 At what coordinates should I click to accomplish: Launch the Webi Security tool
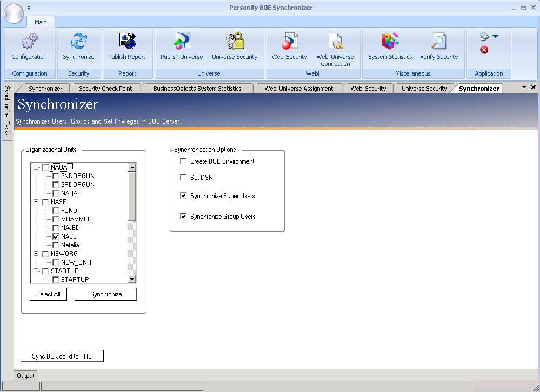(289, 42)
